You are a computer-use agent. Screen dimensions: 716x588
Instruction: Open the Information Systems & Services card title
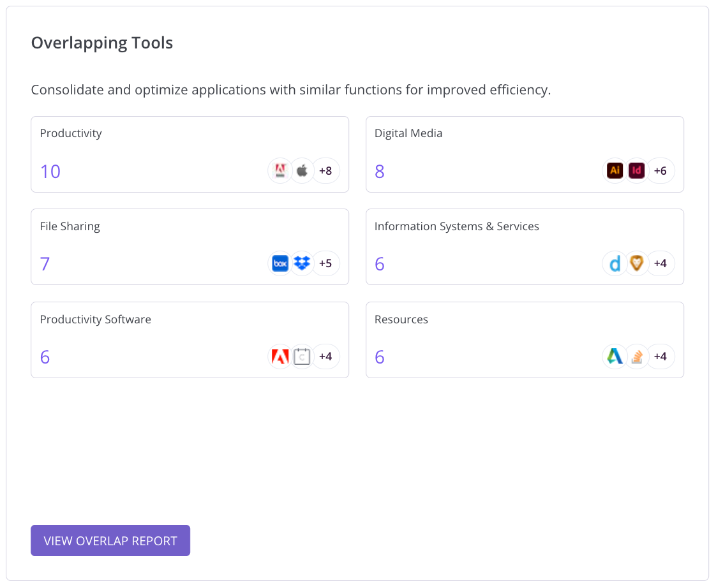[456, 226]
